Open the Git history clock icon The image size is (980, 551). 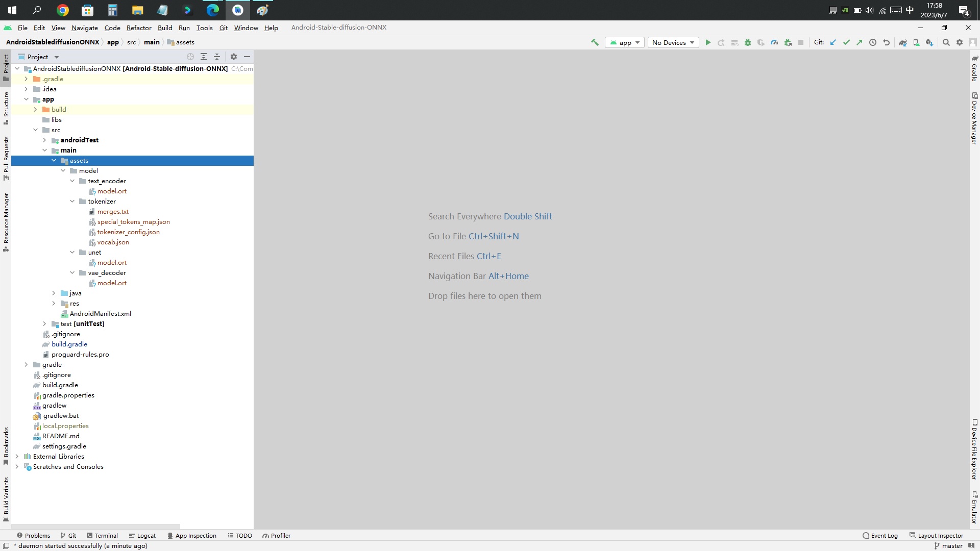pos(873,42)
